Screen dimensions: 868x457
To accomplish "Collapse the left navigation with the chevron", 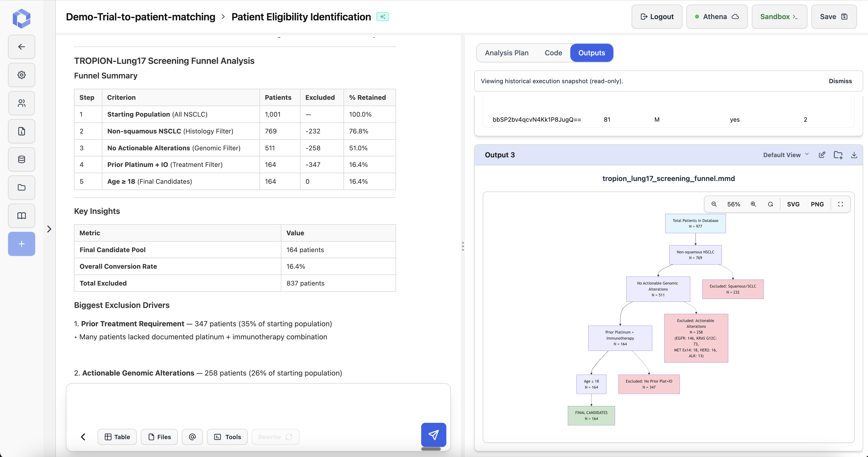I will (x=49, y=229).
